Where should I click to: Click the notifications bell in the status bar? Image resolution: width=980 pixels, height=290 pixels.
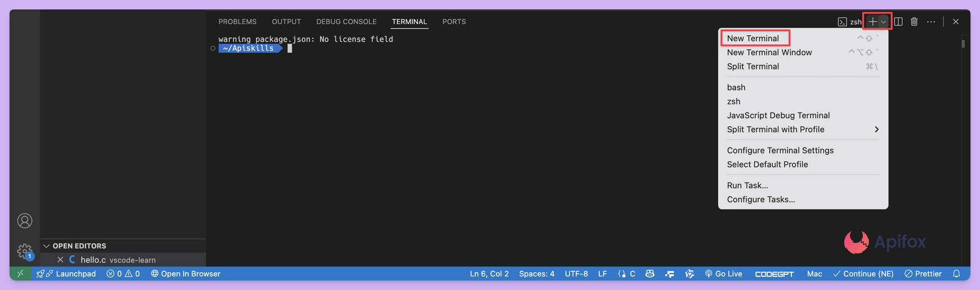pyautogui.click(x=956, y=274)
